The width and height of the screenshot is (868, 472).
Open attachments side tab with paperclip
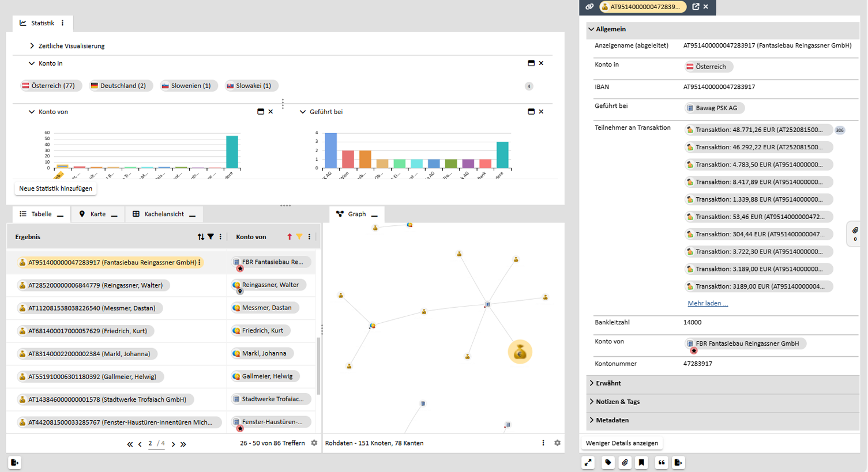coord(855,233)
